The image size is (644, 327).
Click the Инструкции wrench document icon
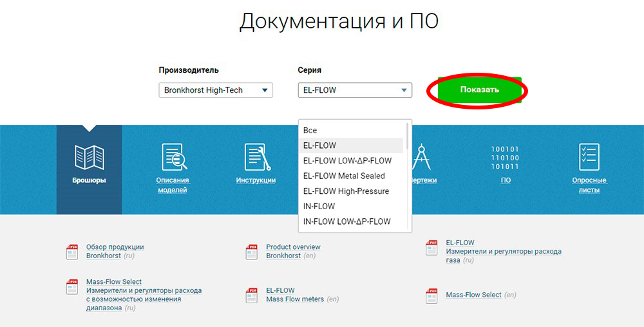257,156
